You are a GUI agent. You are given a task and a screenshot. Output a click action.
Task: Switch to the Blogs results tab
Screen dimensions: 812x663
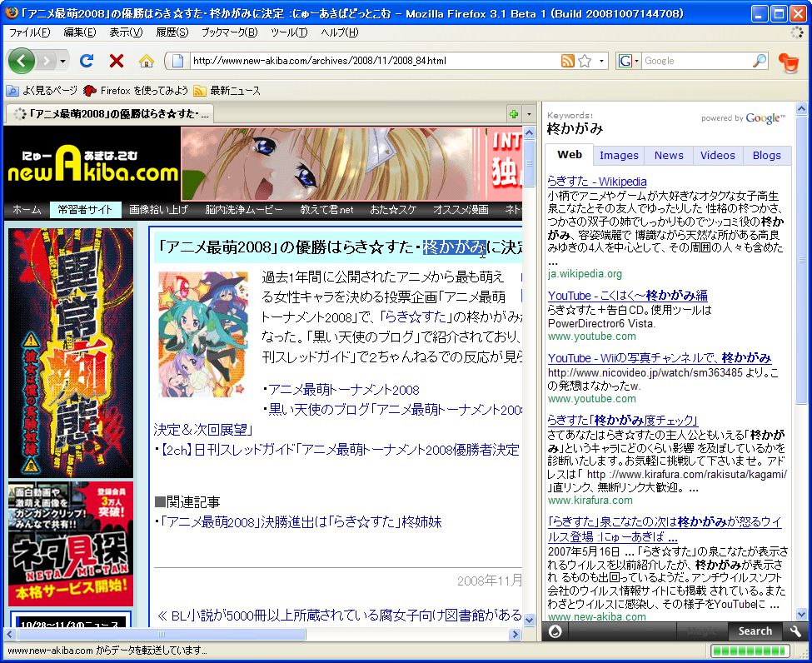click(x=766, y=156)
